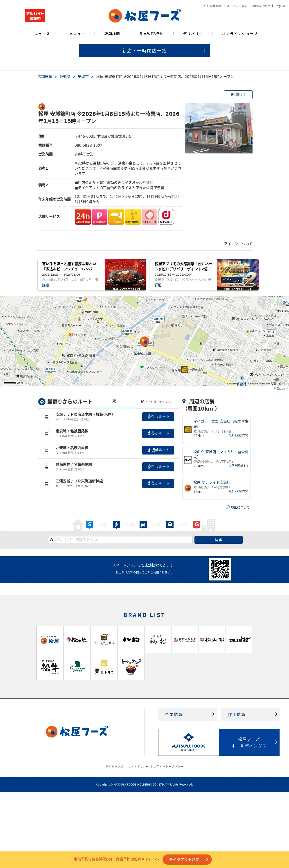289x868 pixels.
Task: Open the マイカリー食堂 brand logo tile
Action: [x=104, y=640]
